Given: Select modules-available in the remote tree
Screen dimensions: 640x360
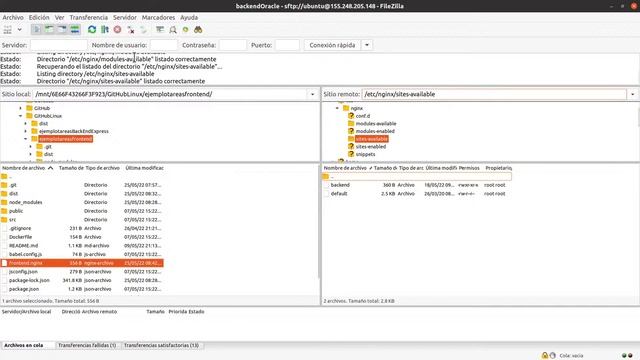Looking at the screenshot, I should click(376, 123).
